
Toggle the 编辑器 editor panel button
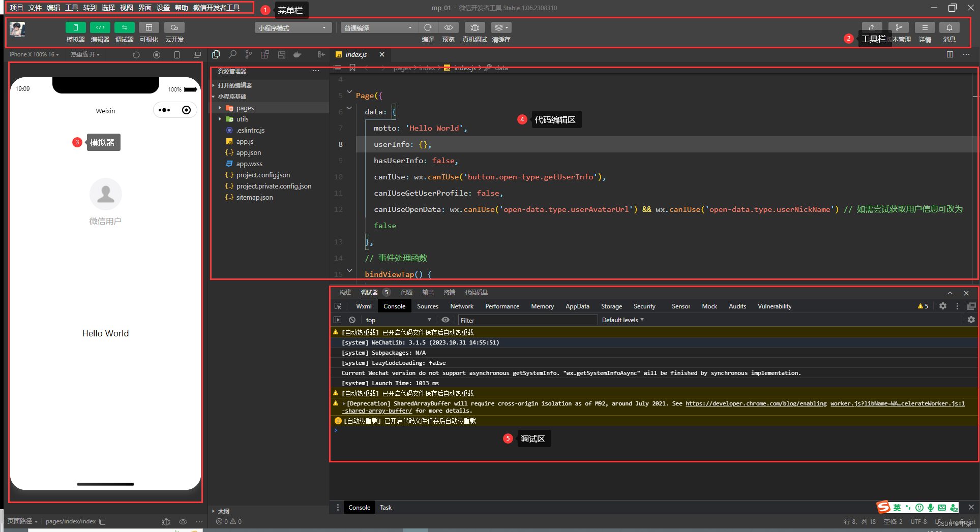[100, 27]
